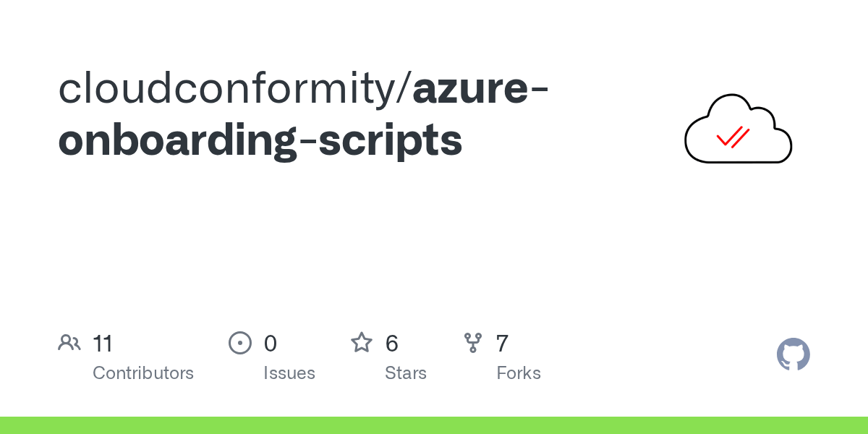The height and width of the screenshot is (434, 868).
Task: Click the Contributors label
Action: coord(143,373)
